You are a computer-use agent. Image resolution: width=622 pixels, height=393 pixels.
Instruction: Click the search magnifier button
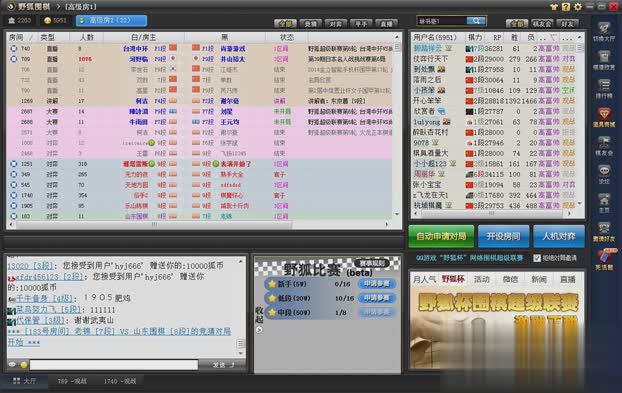[476, 21]
